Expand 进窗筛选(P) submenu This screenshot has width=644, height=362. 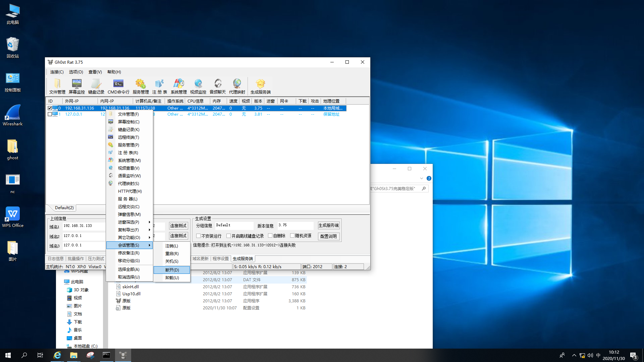point(129,222)
